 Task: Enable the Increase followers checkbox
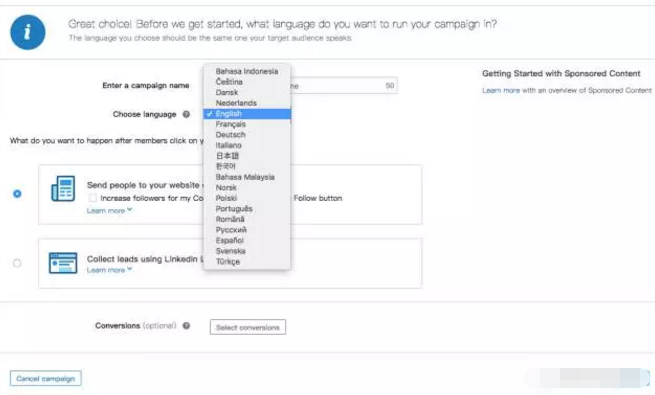pyautogui.click(x=93, y=198)
